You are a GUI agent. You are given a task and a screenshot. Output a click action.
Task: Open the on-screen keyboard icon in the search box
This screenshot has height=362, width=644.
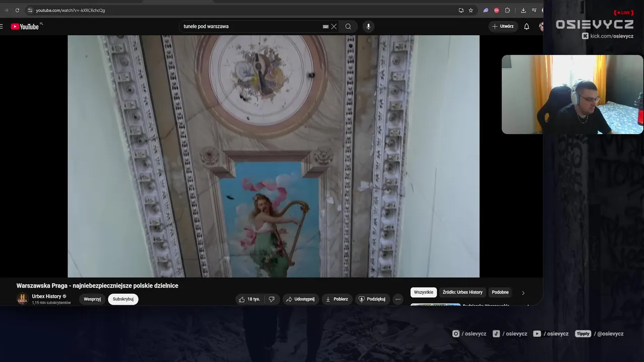coord(326,27)
